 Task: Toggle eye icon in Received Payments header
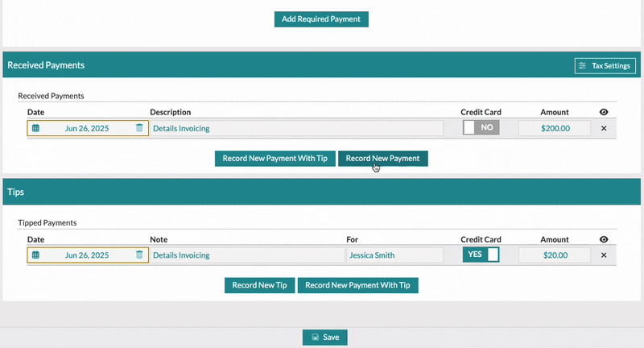coord(604,112)
